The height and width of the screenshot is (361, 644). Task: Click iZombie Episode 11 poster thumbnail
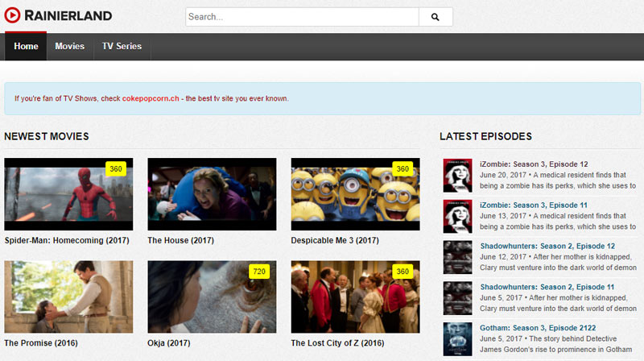pos(457,217)
